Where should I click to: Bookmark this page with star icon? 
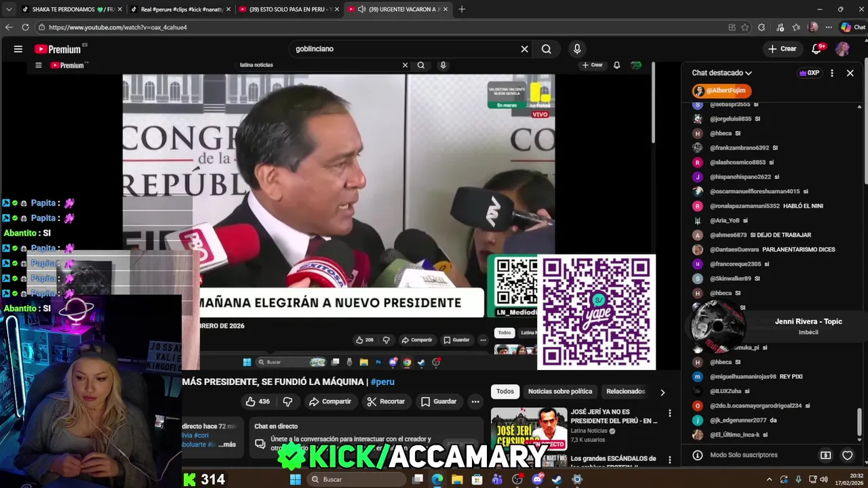click(745, 27)
